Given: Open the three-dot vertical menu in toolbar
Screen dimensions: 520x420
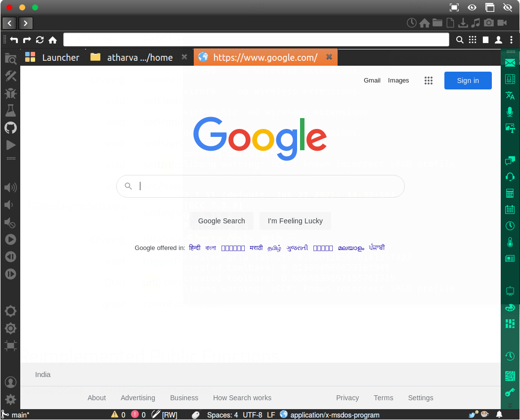Looking at the screenshot, I should tap(512, 40).
